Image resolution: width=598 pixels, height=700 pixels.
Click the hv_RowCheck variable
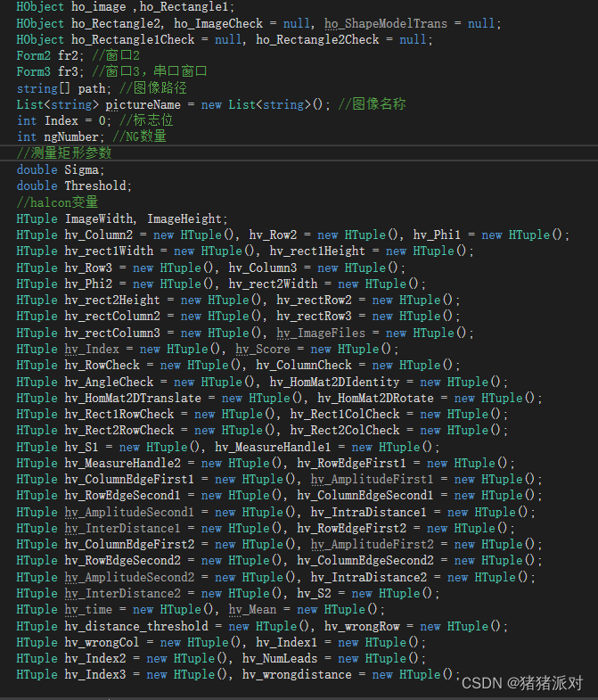pyautogui.click(x=102, y=366)
